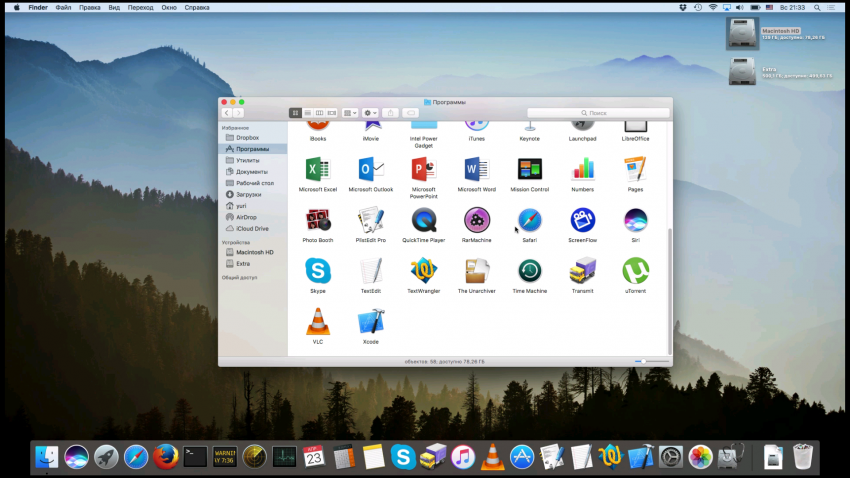This screenshot has height=478, width=850.
Task: Click TextEdit app icon
Action: [371, 271]
